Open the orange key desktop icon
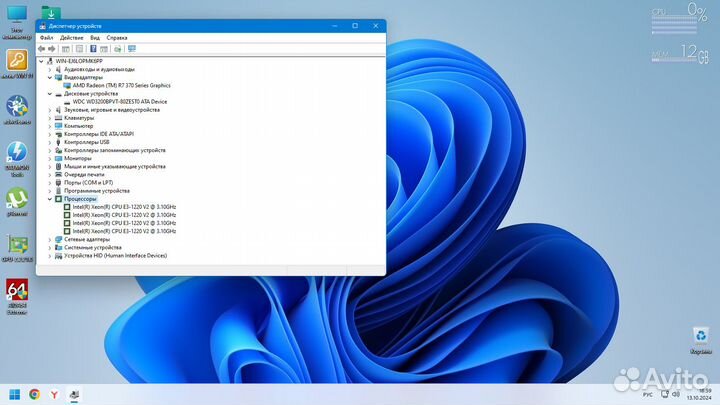 pos(17,64)
